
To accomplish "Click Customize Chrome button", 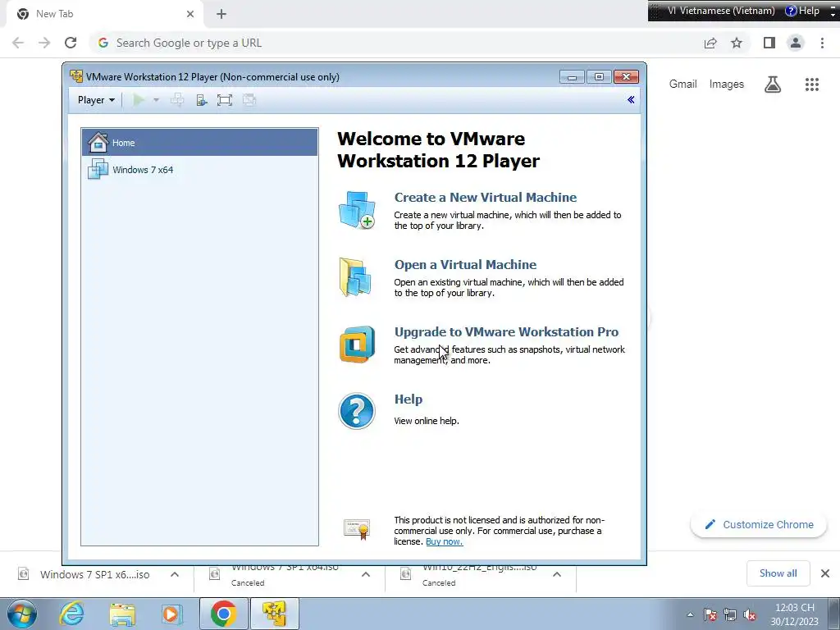I will coord(759,524).
